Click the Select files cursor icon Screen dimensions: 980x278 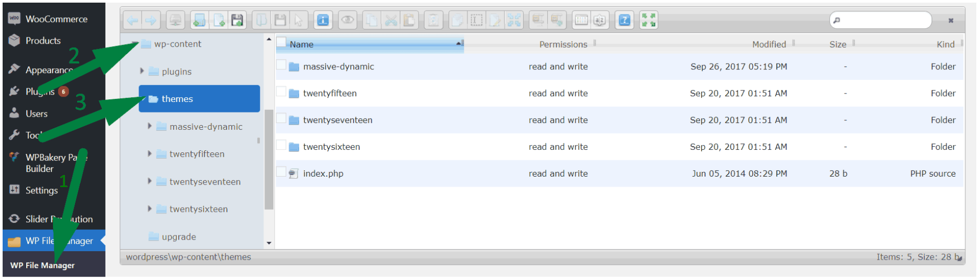click(x=299, y=20)
